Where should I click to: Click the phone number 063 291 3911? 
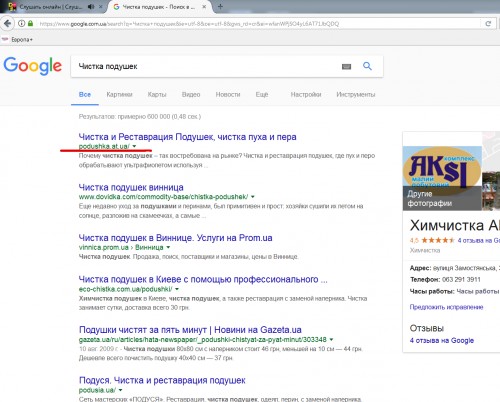click(x=461, y=280)
